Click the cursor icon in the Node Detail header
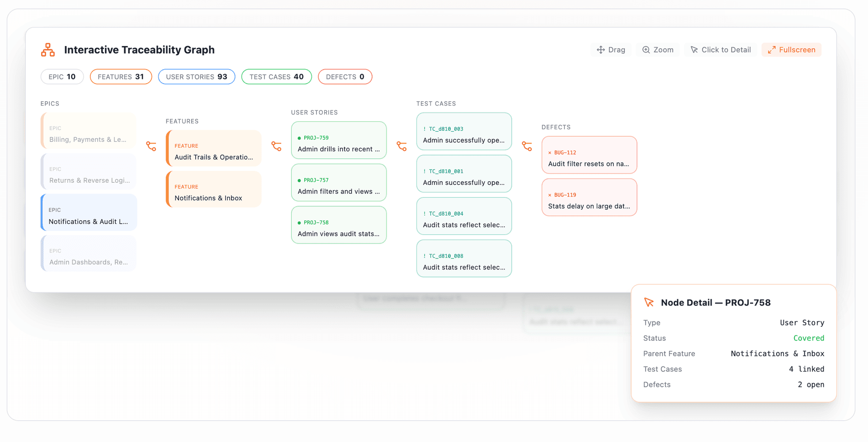 coord(650,302)
